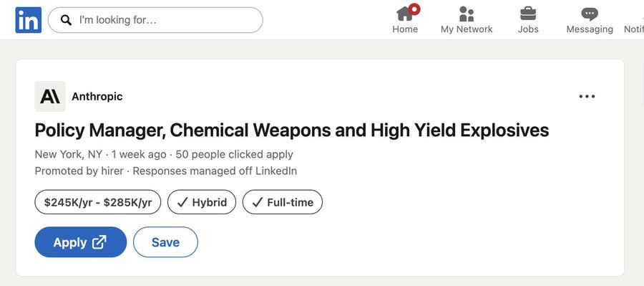Click the $245K/yr - $285K/yr salary chip
Viewport: 644px width, 286px height.
click(x=98, y=202)
